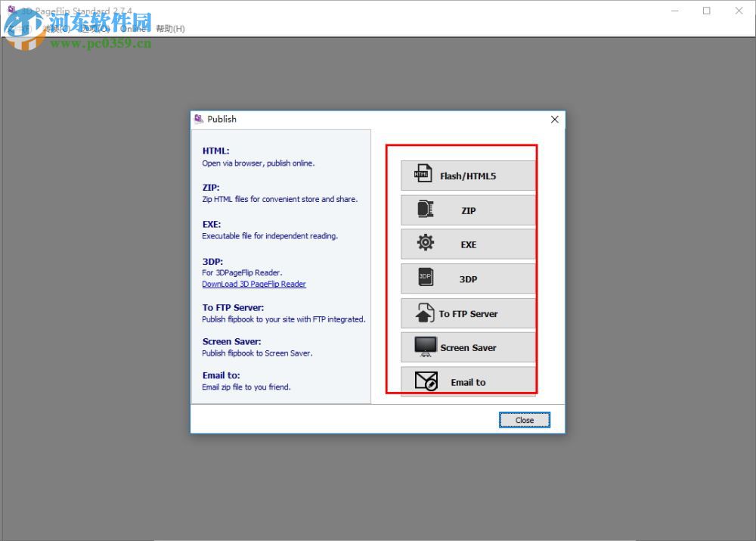Click the "EXE:" heading text
The image size is (756, 541).
pyautogui.click(x=211, y=224)
